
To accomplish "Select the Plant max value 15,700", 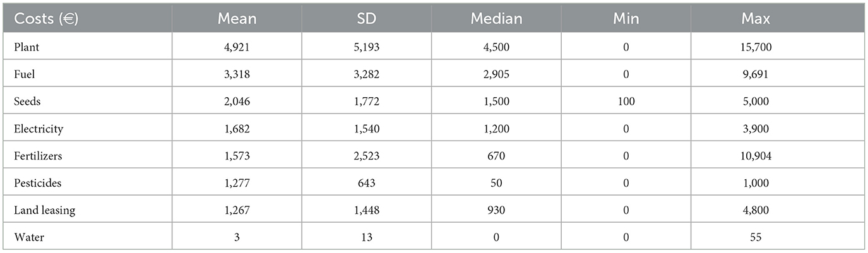I will [x=756, y=46].
